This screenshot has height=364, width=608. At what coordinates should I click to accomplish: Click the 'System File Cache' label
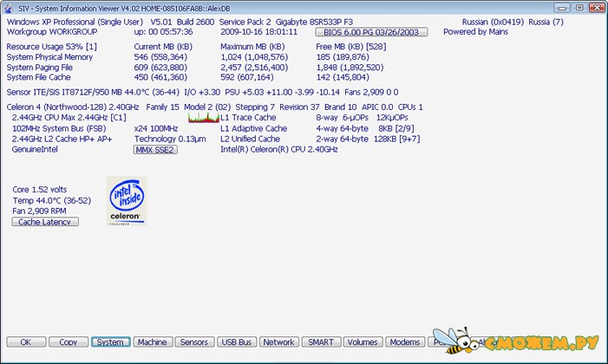pos(38,77)
